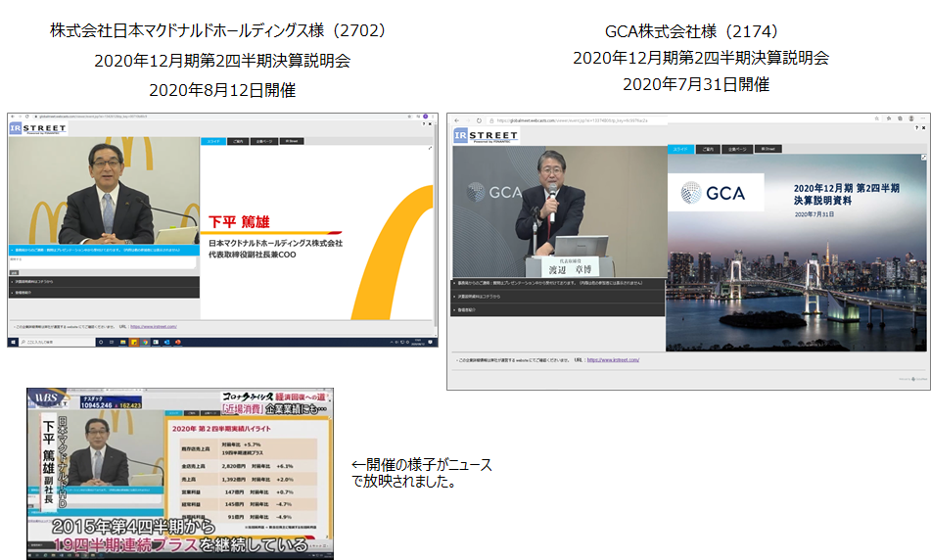
Task: Click back arrow in McDonald's webcast browser
Action: 13,117
